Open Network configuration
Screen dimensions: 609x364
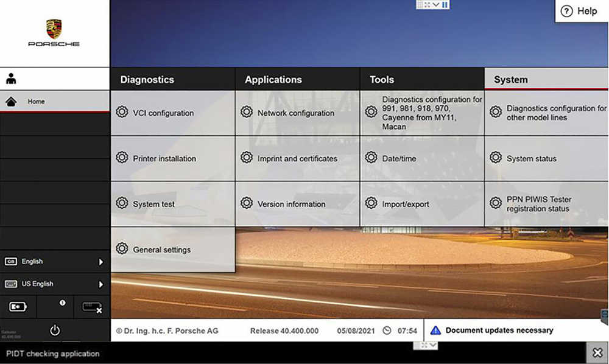pyautogui.click(x=297, y=113)
